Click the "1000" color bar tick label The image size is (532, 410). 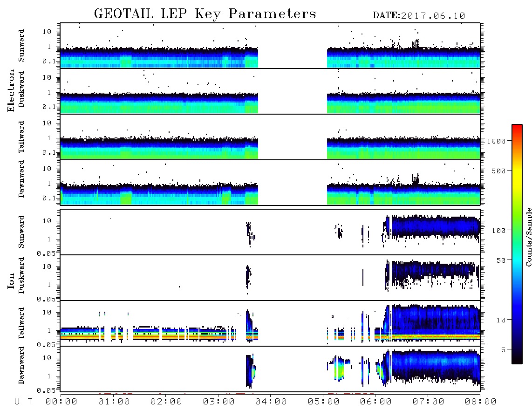click(x=497, y=141)
